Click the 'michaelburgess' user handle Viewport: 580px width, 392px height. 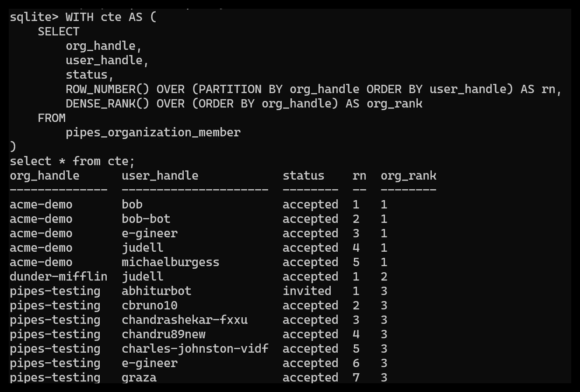171,262
